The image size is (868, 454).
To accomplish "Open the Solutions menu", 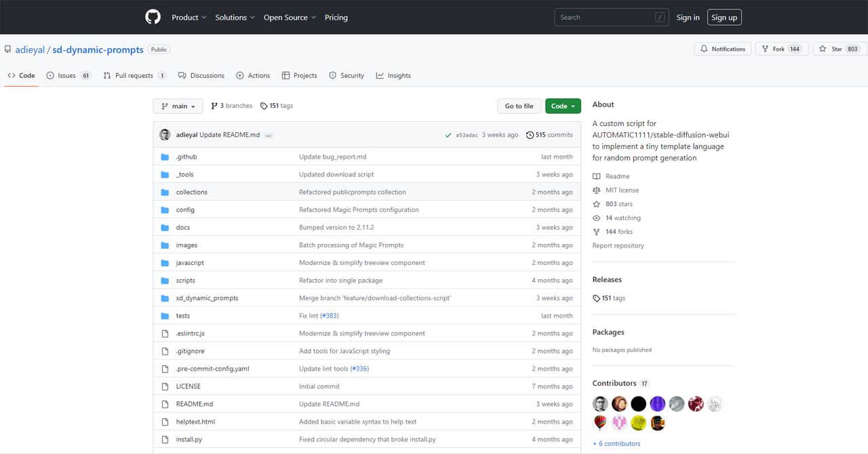I will pos(235,18).
